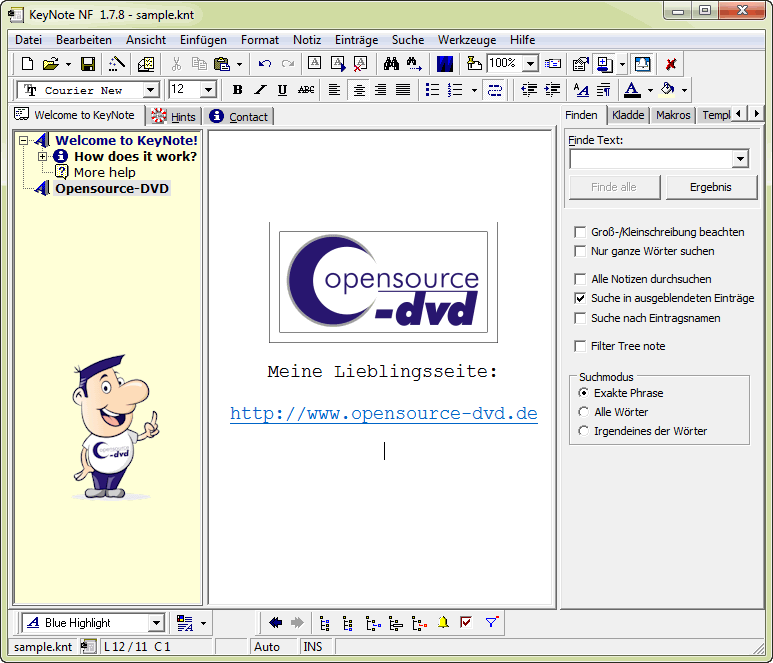The width and height of the screenshot is (773, 663).
Task: Center-align the paragraph text
Action: pos(358,90)
